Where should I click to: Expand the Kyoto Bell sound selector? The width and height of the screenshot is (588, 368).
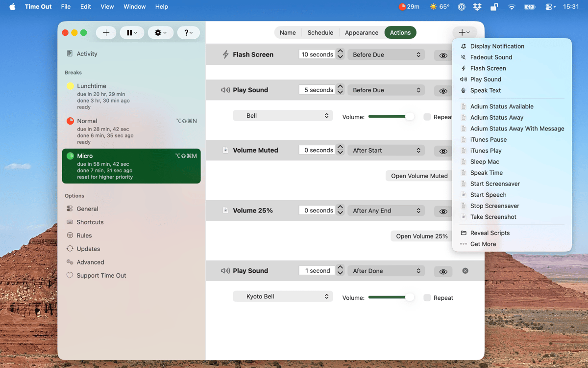(283, 297)
